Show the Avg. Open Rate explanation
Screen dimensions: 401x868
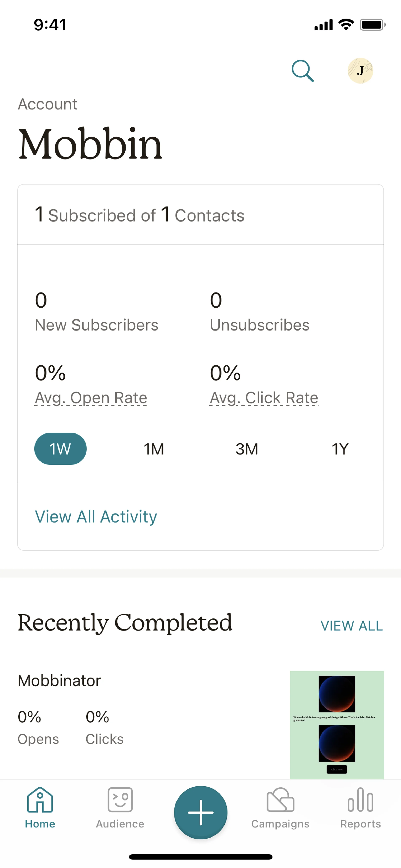[x=91, y=398]
